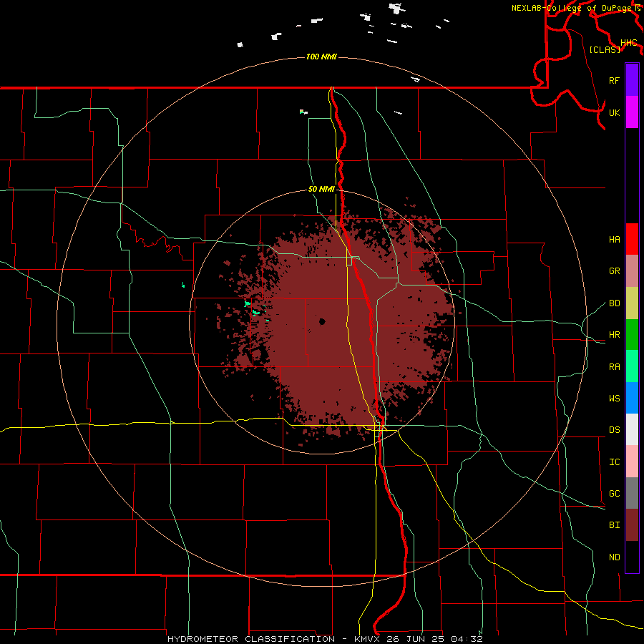Click the RF legend label
Screen dimensions: 644x644
(614, 80)
